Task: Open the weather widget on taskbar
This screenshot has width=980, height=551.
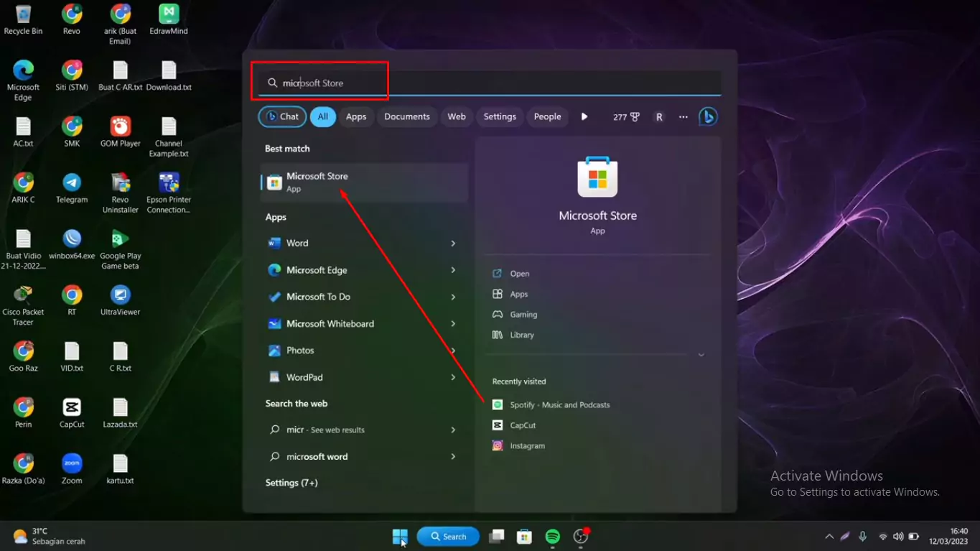Action: [49, 537]
